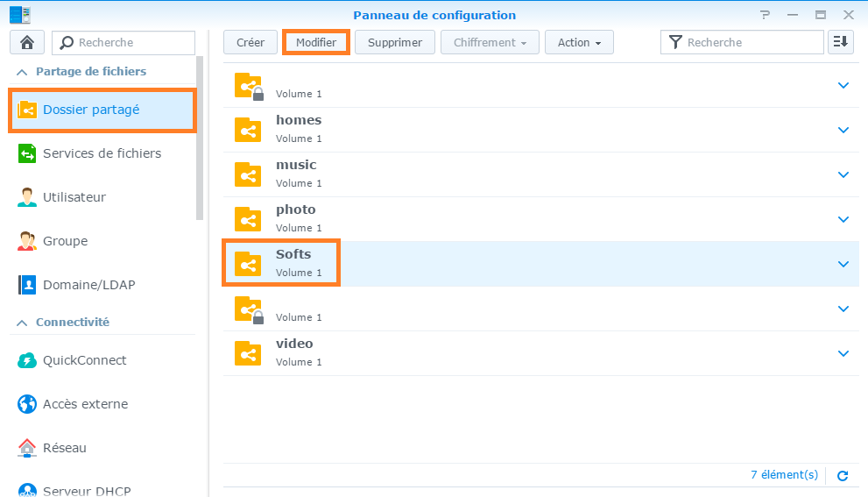Click the Créer button

tap(251, 42)
